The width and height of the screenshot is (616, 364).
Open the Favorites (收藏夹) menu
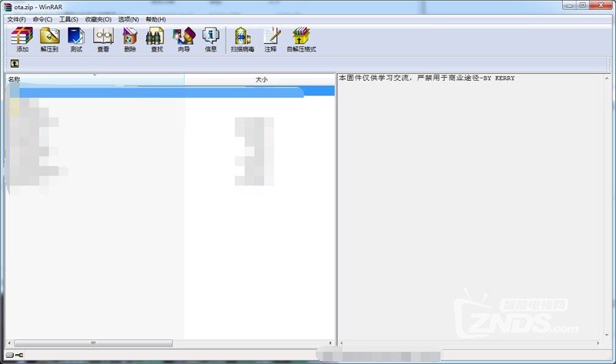coord(99,19)
